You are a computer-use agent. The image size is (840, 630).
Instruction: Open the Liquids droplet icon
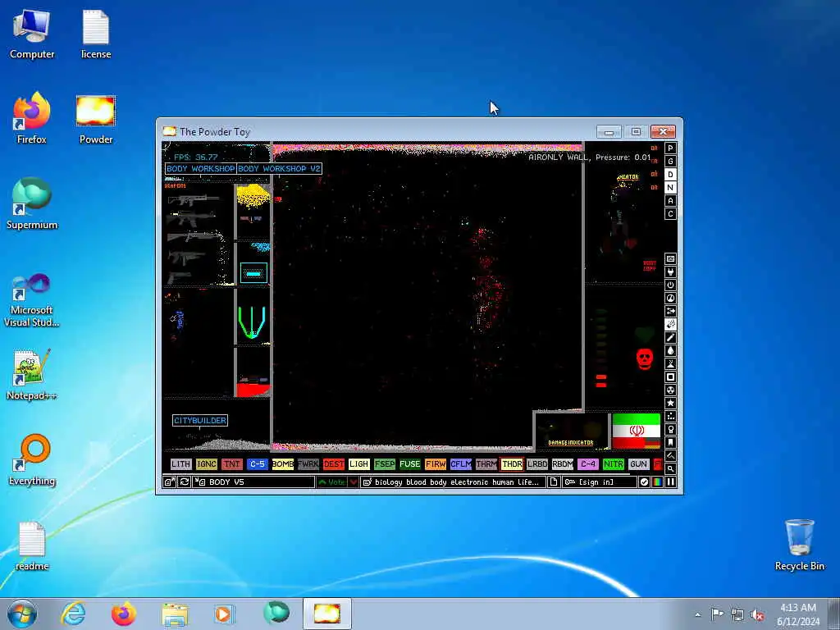[670, 351]
